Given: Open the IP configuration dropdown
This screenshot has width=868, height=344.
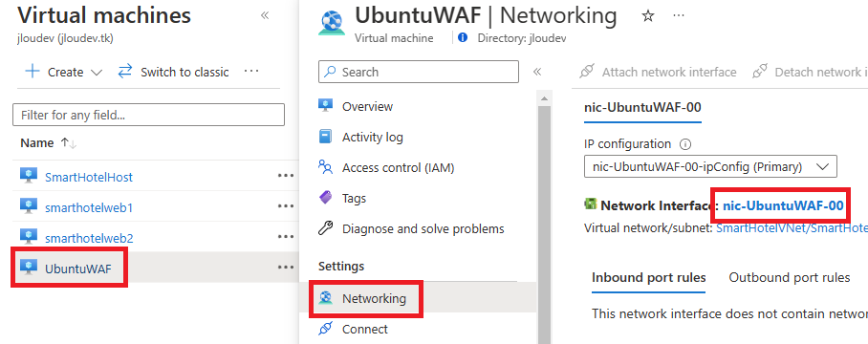Looking at the screenshot, I should tap(710, 166).
